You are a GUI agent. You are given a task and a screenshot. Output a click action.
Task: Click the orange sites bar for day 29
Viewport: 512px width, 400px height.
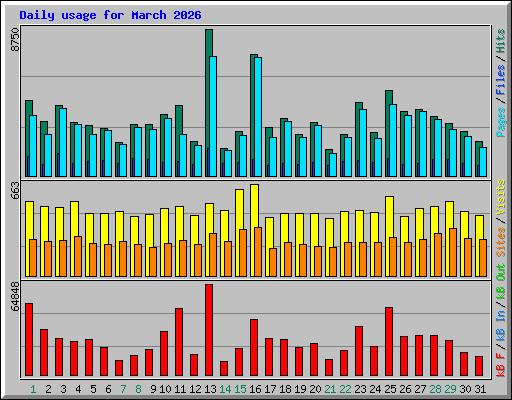pyautogui.click(x=453, y=252)
